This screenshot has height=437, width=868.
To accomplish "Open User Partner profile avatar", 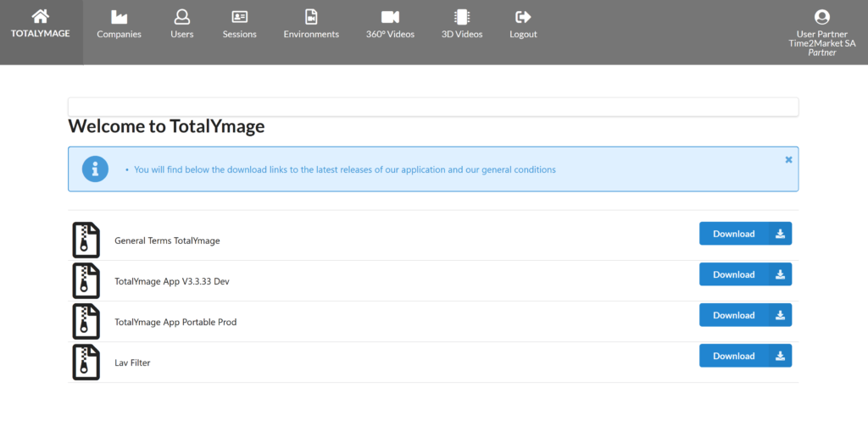I will [x=822, y=17].
